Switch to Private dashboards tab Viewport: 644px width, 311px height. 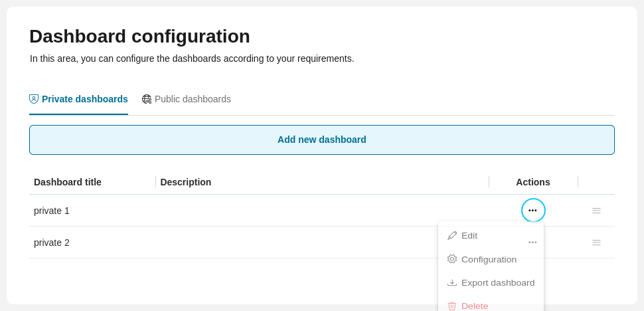point(78,99)
